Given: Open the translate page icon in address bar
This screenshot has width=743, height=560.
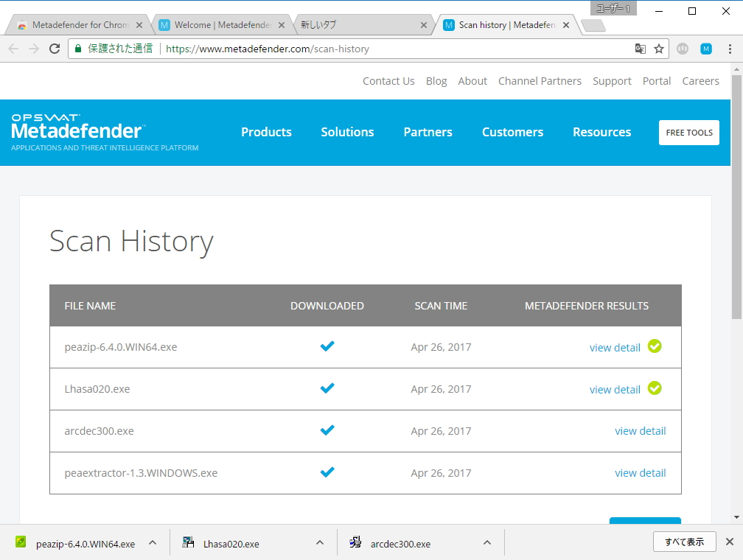Looking at the screenshot, I should point(640,49).
